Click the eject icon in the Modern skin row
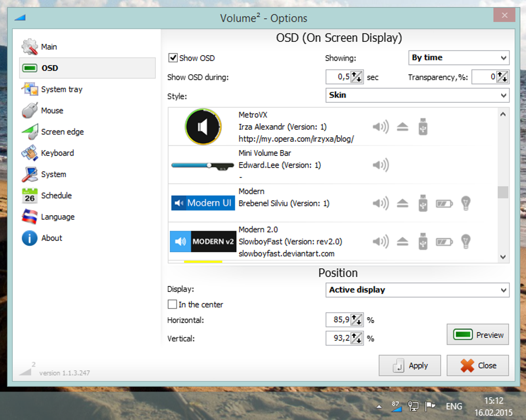 coord(402,203)
